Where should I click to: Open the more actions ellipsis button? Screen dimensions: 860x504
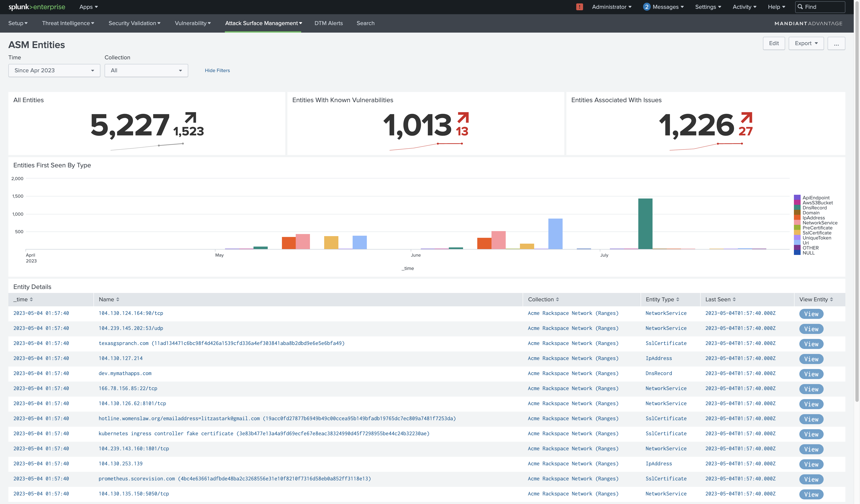(836, 43)
